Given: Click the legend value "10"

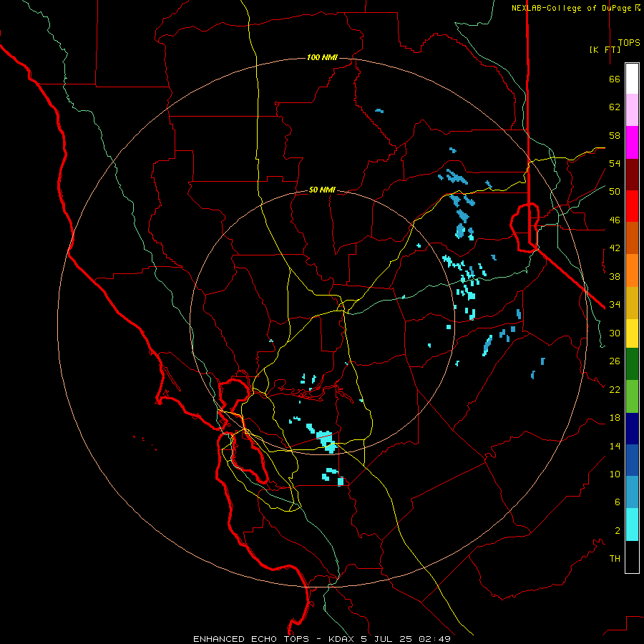Looking at the screenshot, I should [x=615, y=474].
